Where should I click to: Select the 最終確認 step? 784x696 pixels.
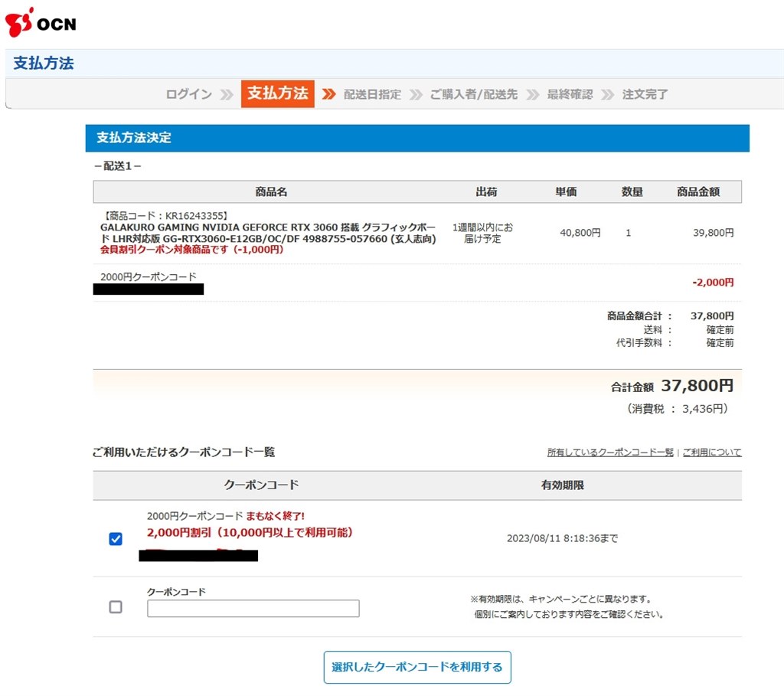click(570, 94)
